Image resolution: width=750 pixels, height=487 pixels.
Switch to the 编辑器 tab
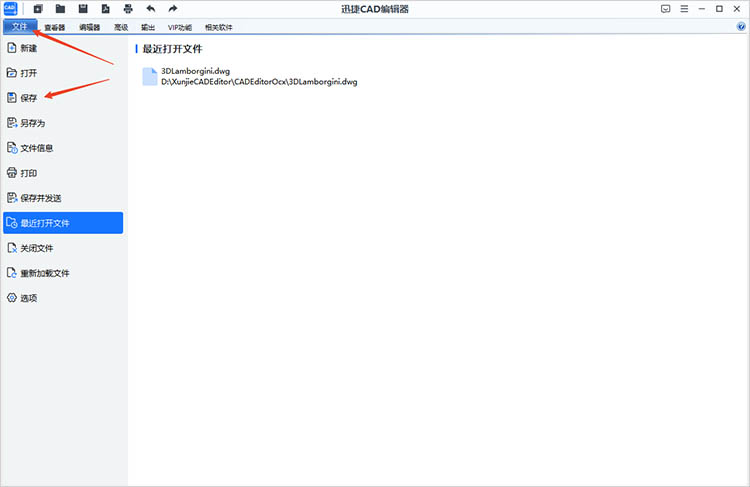89,27
